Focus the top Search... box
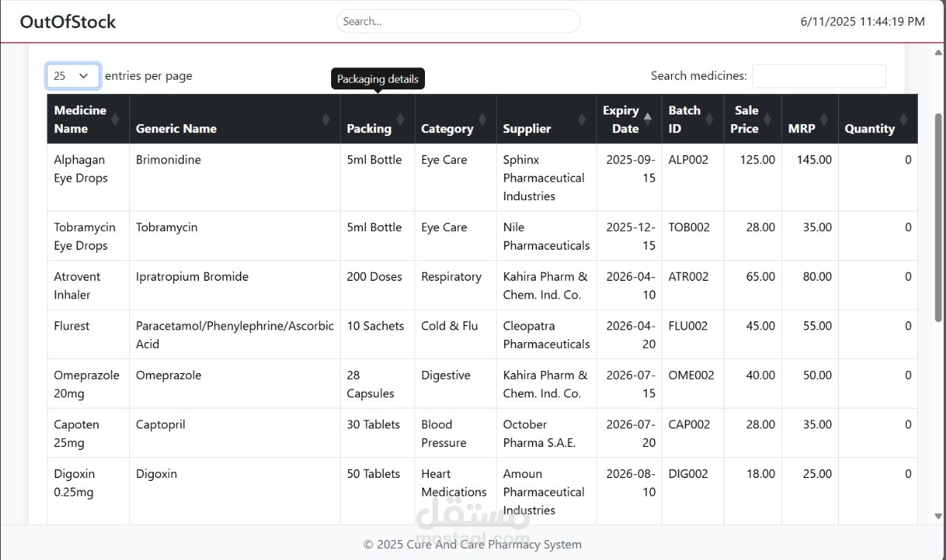 pyautogui.click(x=458, y=21)
